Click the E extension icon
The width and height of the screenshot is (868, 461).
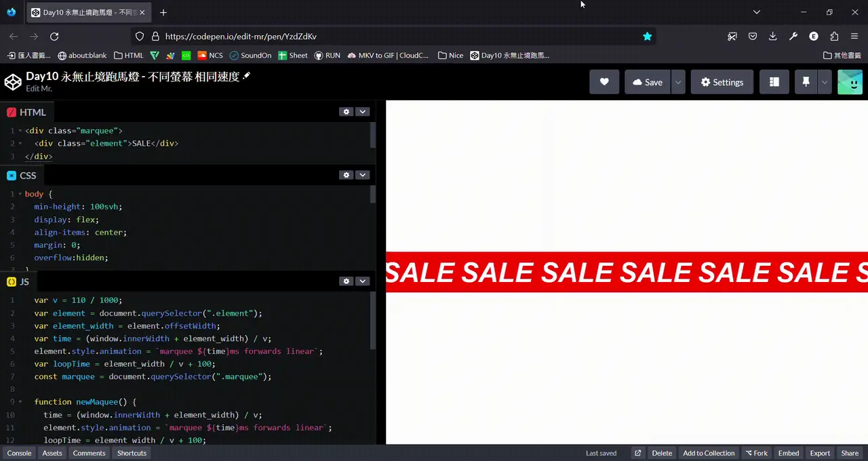pyautogui.click(x=814, y=37)
